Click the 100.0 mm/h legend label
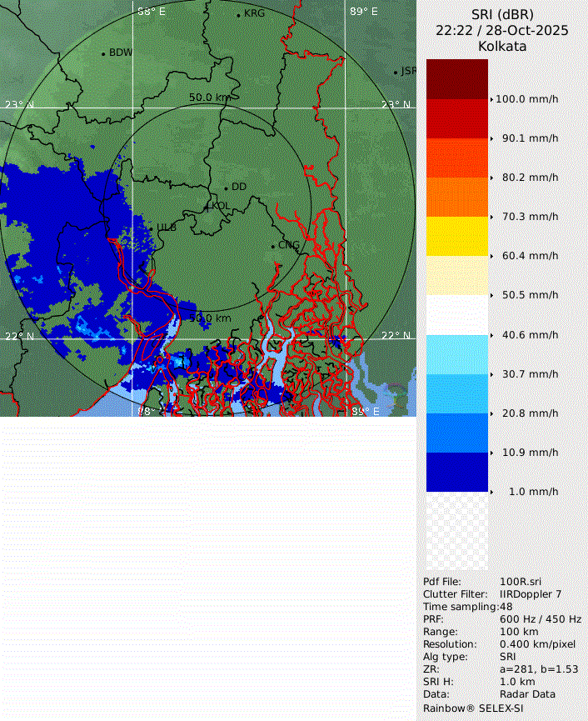The image size is (588, 721). [526, 98]
